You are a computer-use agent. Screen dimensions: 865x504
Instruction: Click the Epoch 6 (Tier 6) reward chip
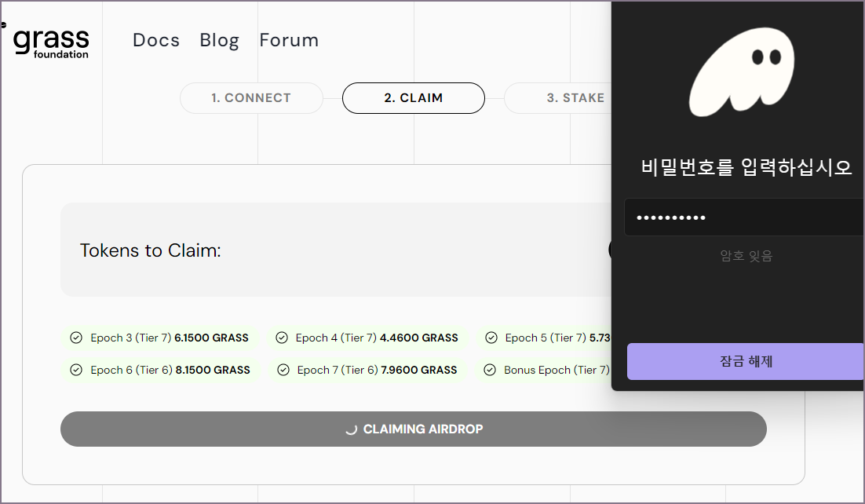161,369
